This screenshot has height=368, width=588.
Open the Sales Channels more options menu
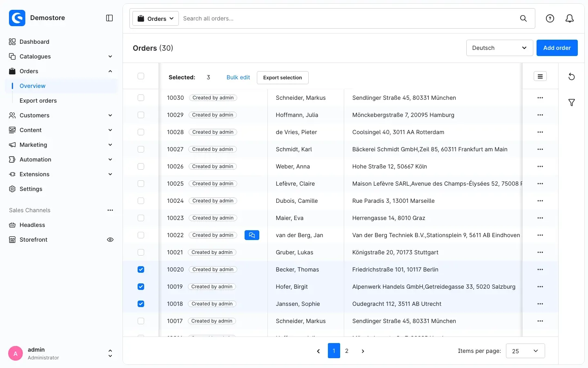pos(110,210)
